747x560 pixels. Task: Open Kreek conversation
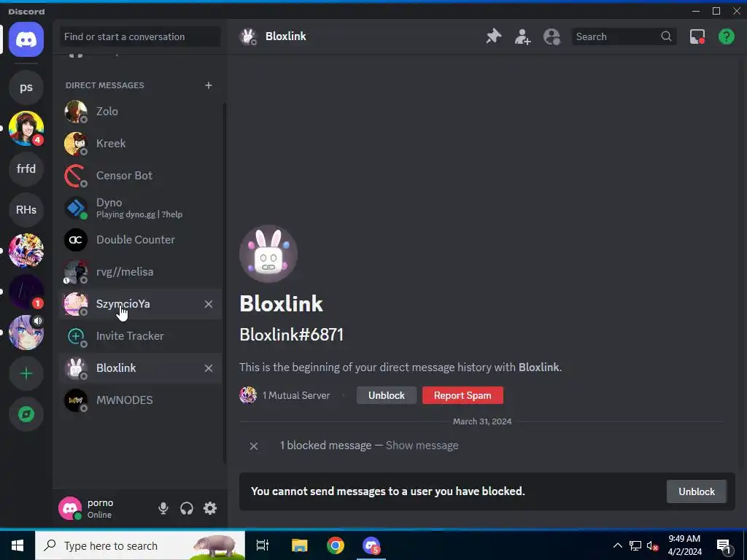[x=140, y=144]
